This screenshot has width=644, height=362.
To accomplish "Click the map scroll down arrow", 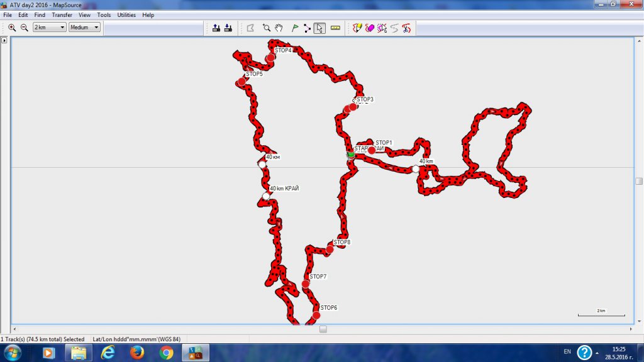I will (x=639, y=321).
